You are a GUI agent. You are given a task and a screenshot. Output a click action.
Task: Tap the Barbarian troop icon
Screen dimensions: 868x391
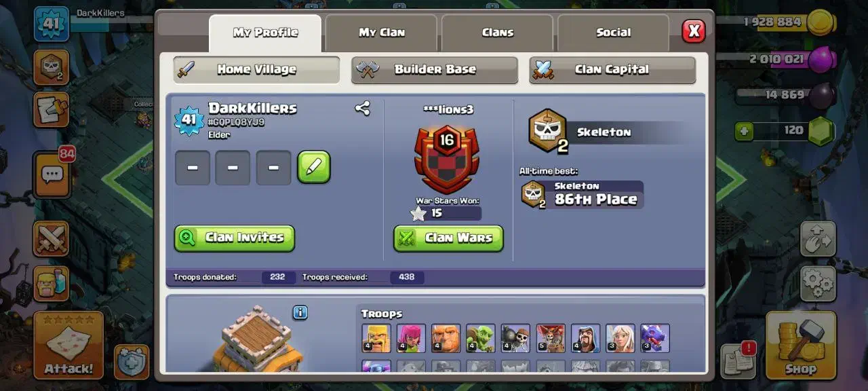click(x=376, y=338)
